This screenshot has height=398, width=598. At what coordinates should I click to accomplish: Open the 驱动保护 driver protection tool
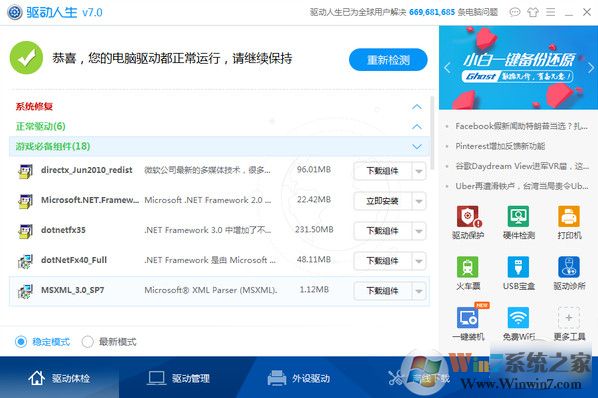coord(468,216)
